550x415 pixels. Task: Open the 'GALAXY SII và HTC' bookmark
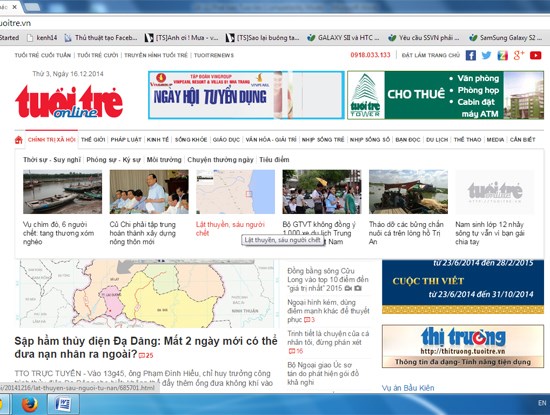(343, 38)
